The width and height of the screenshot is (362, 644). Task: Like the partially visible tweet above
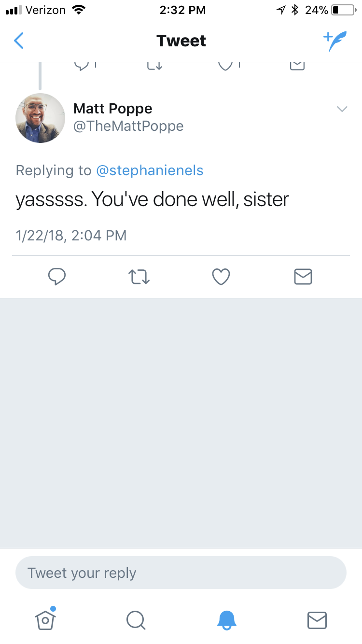click(225, 65)
